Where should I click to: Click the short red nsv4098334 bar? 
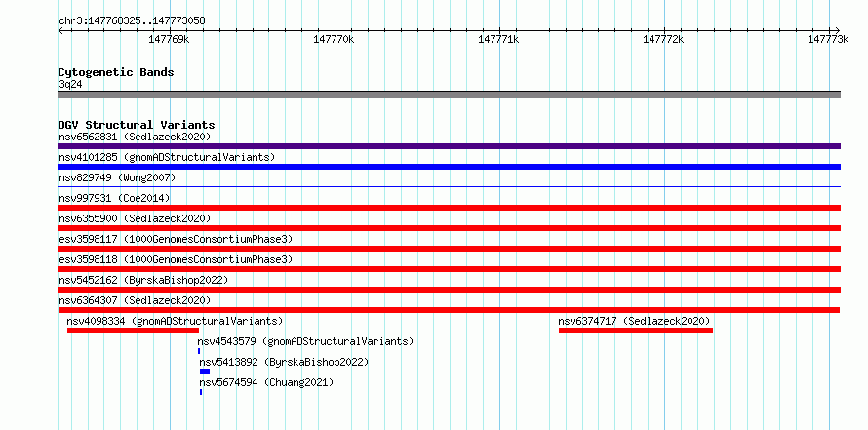click(x=133, y=331)
